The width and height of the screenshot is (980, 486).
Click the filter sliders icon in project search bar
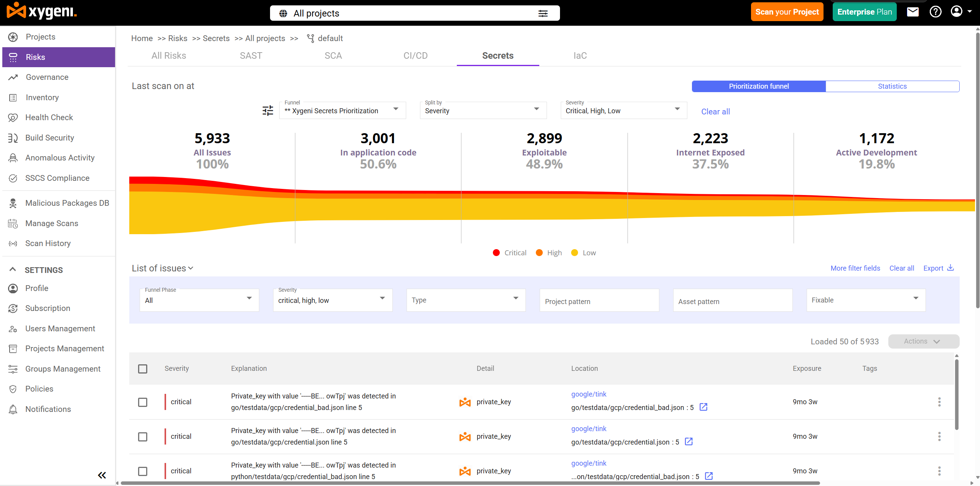543,13
